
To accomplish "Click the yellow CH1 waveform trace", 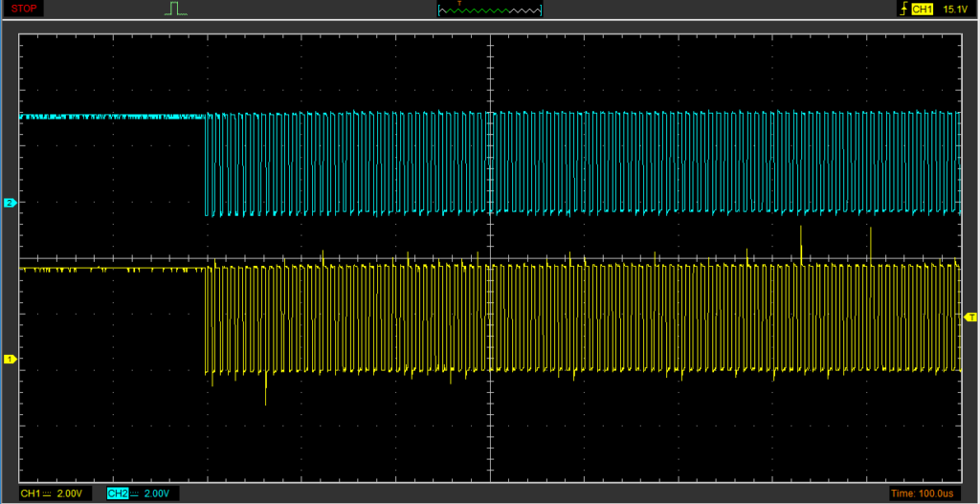I will (x=105, y=270).
